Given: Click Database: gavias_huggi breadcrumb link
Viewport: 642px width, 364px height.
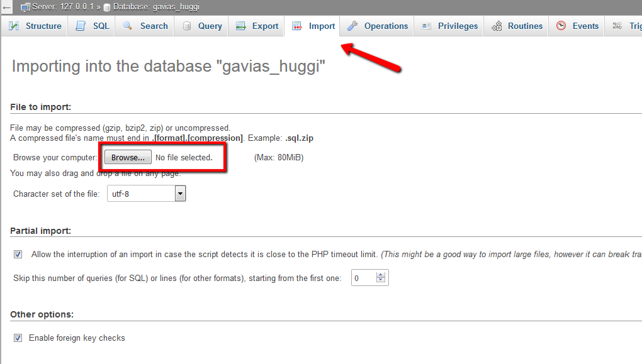Looking at the screenshot, I should point(156,7).
